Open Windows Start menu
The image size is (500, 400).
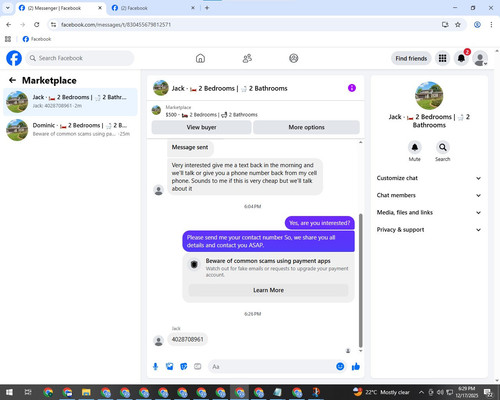click(x=9, y=392)
